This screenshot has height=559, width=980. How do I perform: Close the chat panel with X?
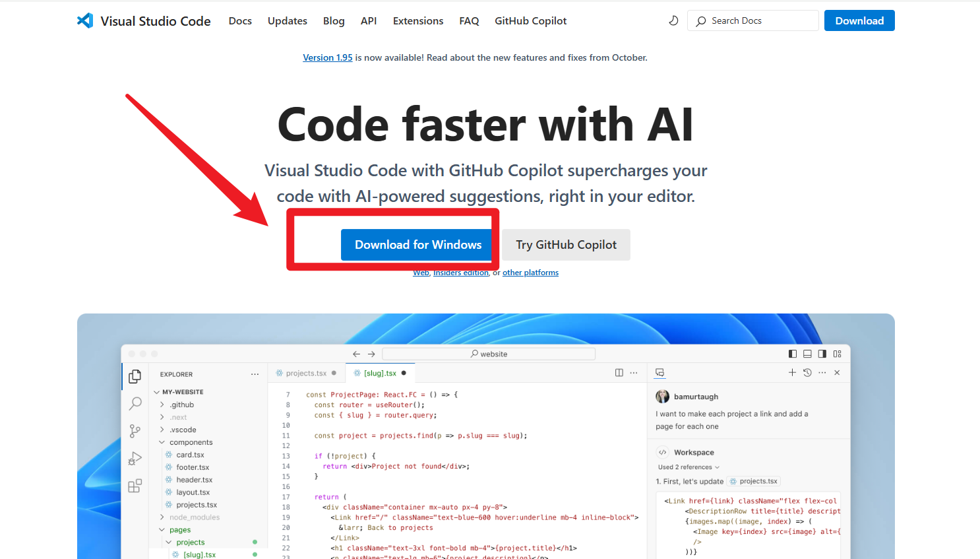pyautogui.click(x=837, y=373)
